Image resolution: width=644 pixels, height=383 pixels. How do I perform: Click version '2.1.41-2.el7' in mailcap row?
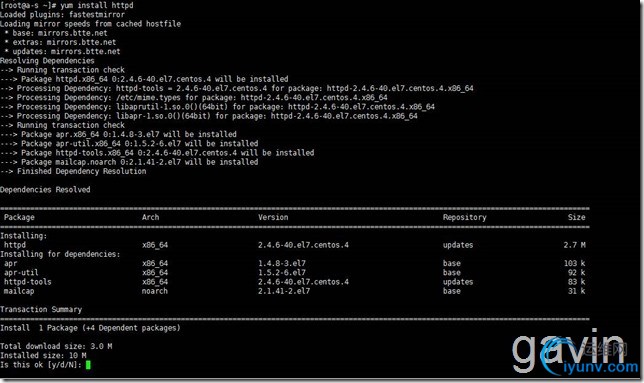[284, 291]
